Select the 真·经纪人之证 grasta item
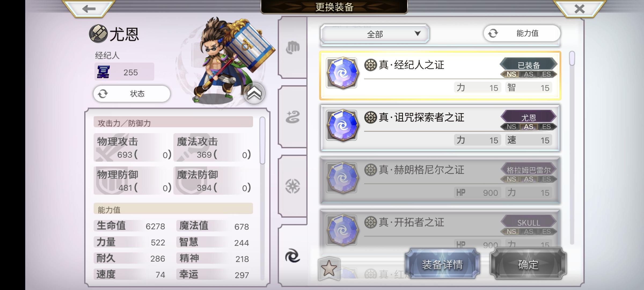Image resolution: width=644 pixels, height=290 pixels. [440, 76]
